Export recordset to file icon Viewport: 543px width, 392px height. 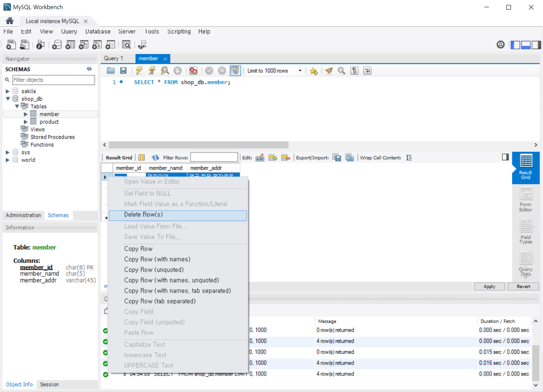337,157
